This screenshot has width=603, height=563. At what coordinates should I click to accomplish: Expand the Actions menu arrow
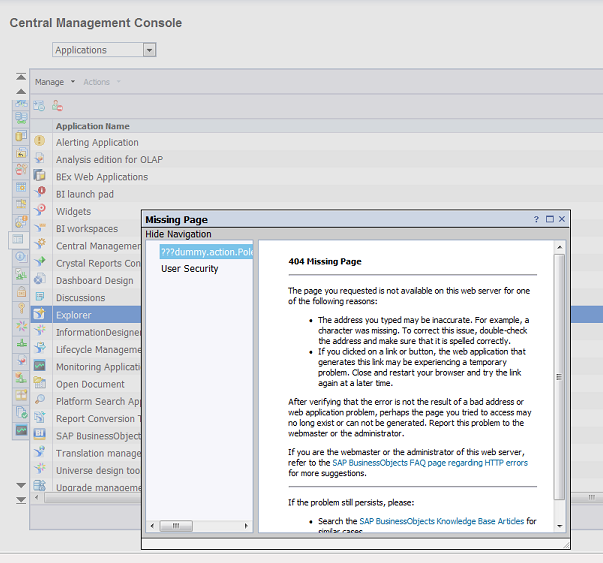[x=118, y=82]
